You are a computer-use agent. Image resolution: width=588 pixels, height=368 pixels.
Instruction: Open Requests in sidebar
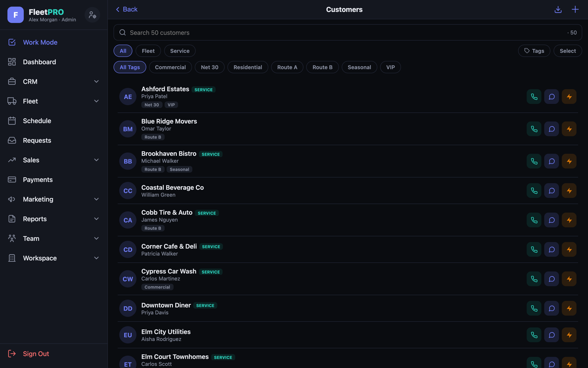54,141
